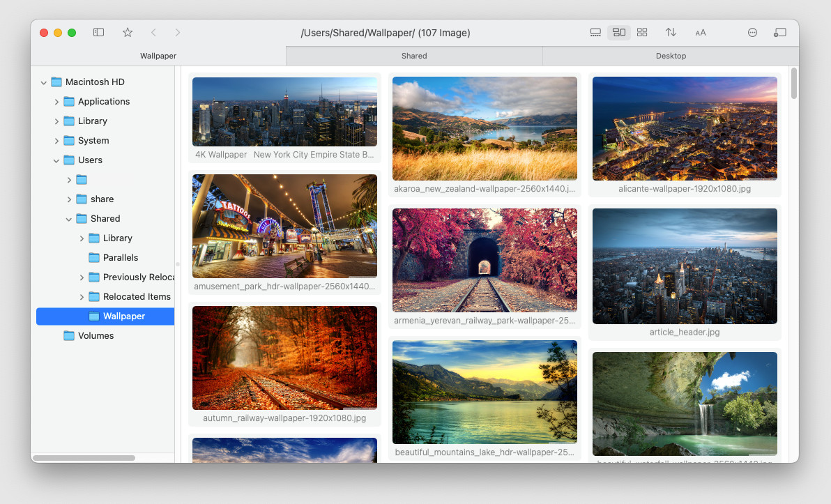Click the AA text size icon
Image resolution: width=831 pixels, height=504 pixels.
tap(701, 33)
